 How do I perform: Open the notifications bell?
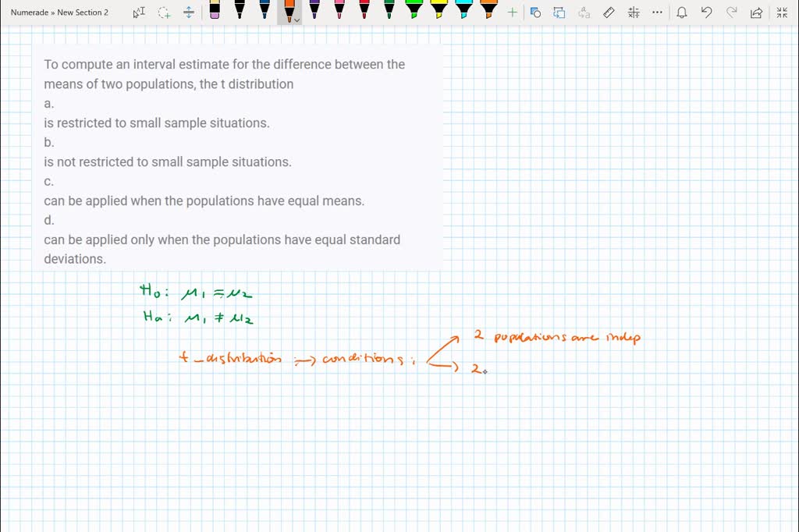(x=682, y=12)
